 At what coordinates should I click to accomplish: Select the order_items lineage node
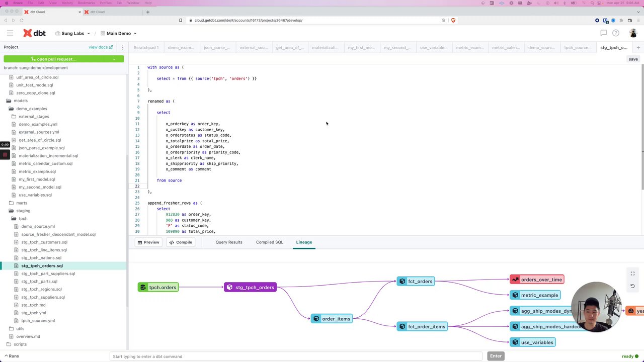point(332,319)
